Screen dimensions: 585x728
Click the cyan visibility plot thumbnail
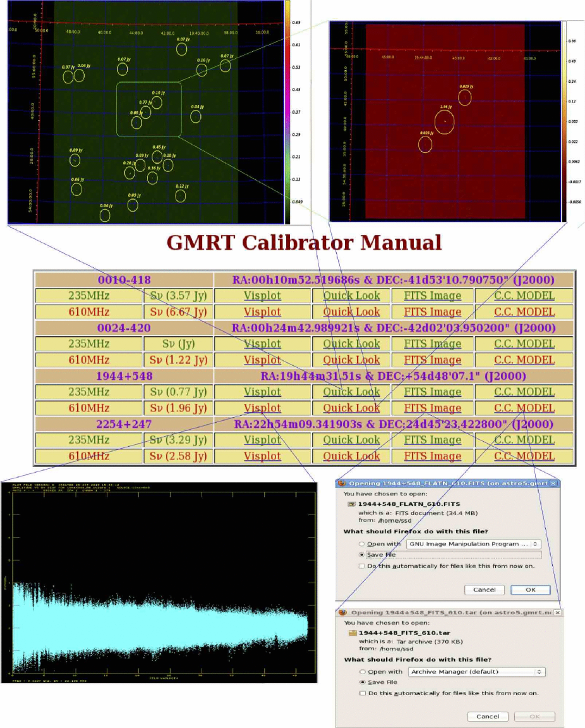tap(159, 583)
